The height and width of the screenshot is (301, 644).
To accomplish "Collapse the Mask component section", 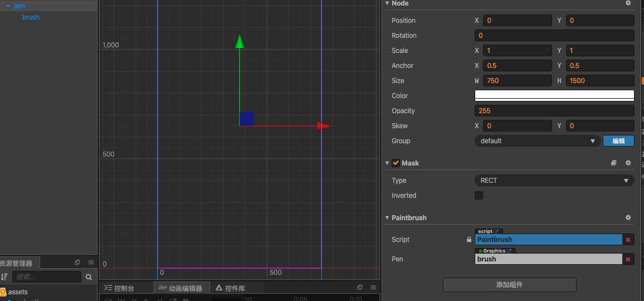I will pos(387,163).
